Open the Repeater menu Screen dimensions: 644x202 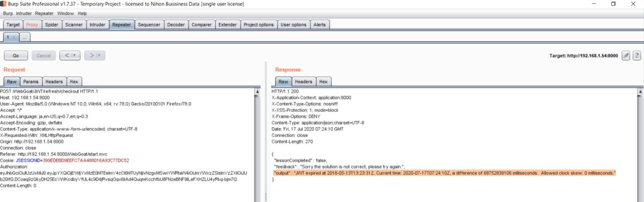pos(45,13)
